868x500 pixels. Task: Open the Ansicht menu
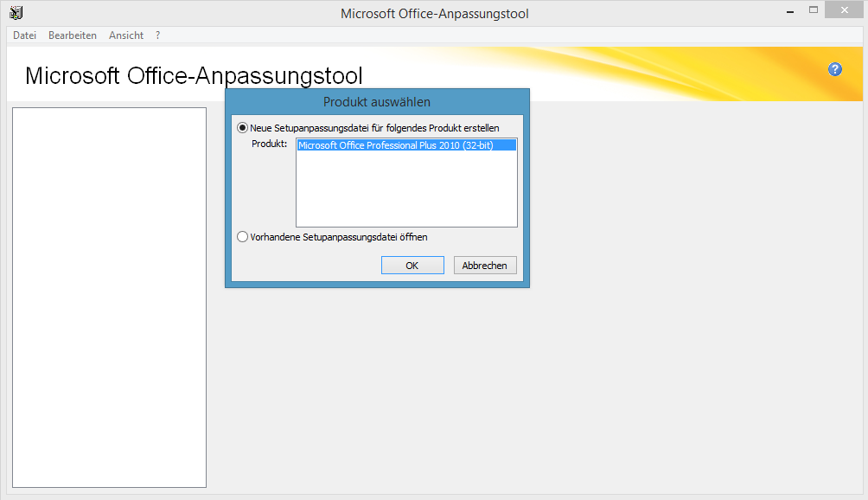(126, 35)
